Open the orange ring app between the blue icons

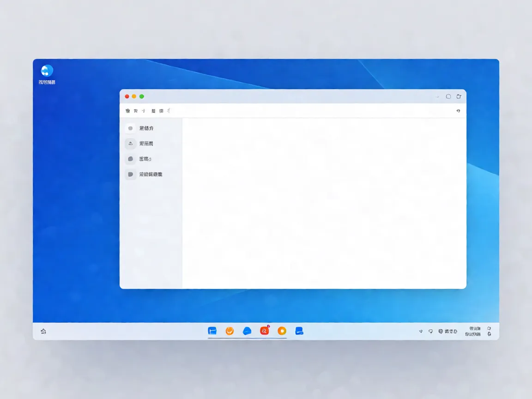[230, 331]
